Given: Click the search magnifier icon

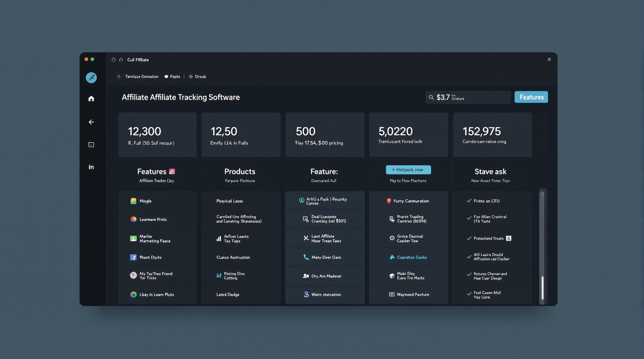Looking at the screenshot, I should point(431,97).
